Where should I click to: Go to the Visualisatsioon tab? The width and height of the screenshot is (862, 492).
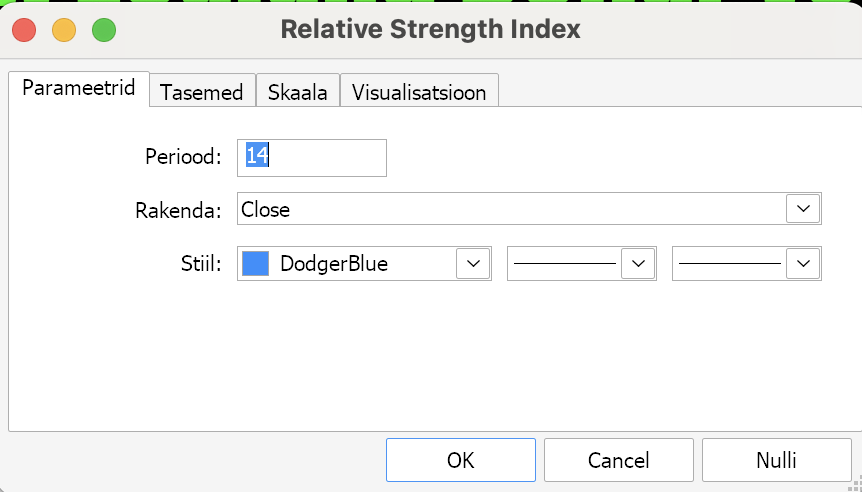[x=419, y=91]
